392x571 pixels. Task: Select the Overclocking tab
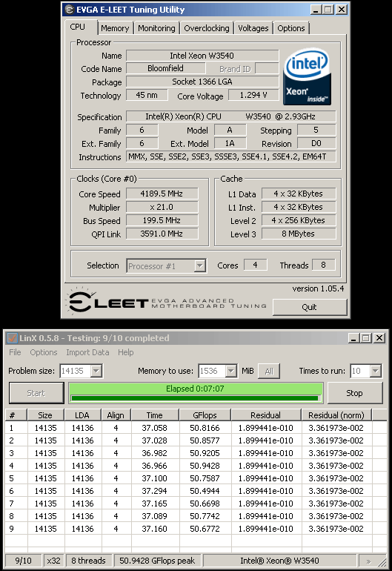point(207,28)
